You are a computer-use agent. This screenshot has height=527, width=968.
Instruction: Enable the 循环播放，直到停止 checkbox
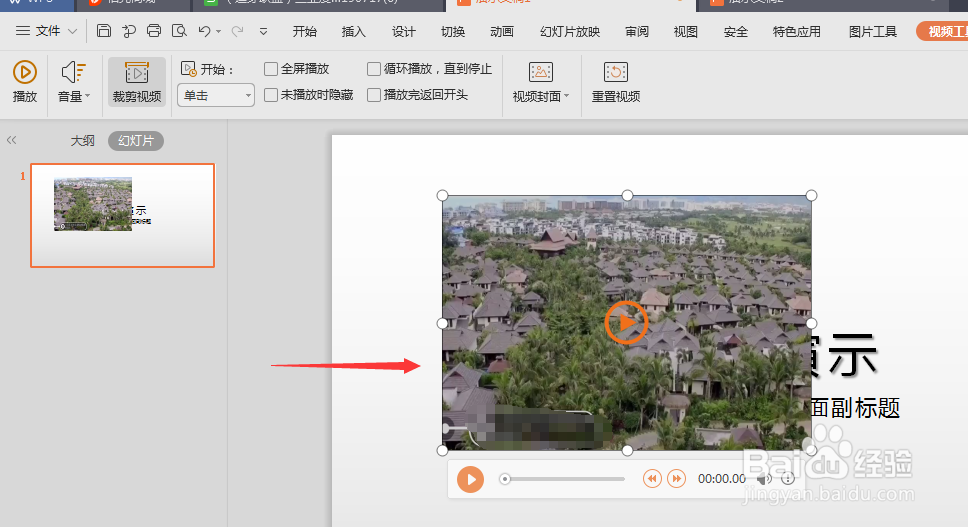tap(373, 69)
